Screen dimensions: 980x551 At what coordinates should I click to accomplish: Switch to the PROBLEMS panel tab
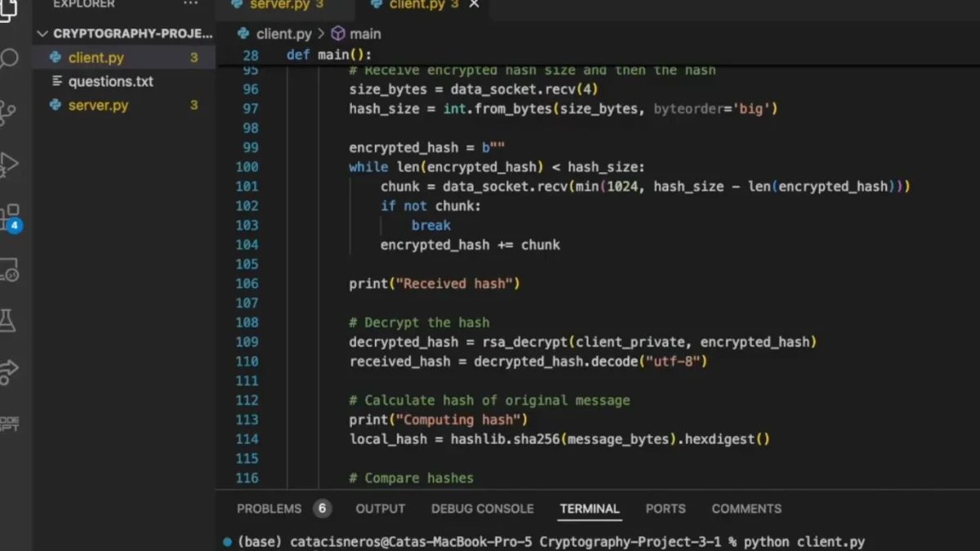click(x=269, y=509)
